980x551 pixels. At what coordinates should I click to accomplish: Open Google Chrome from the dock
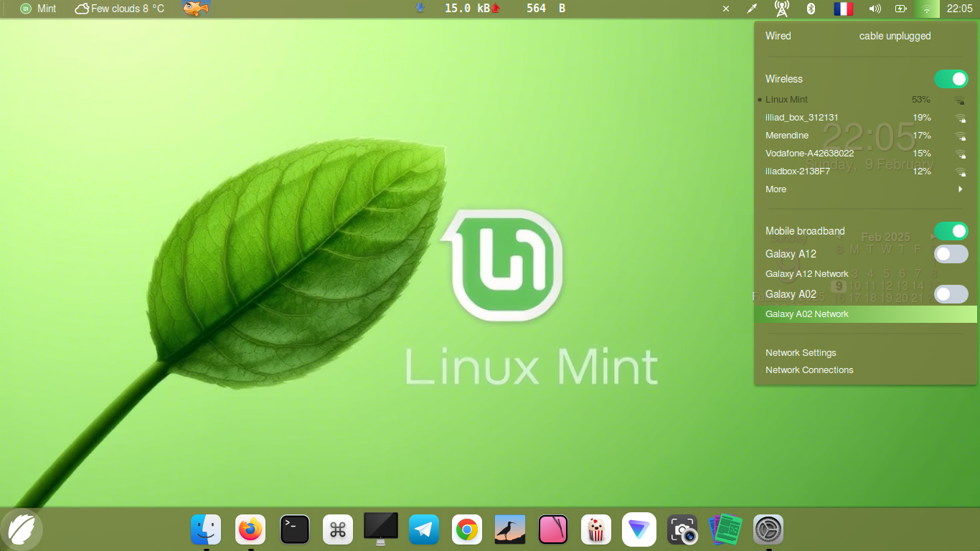(467, 530)
